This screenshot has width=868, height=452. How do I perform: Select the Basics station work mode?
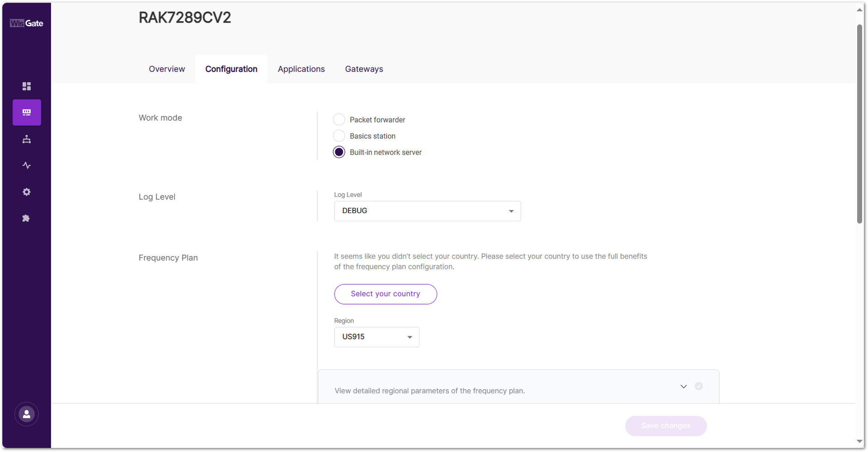(339, 136)
